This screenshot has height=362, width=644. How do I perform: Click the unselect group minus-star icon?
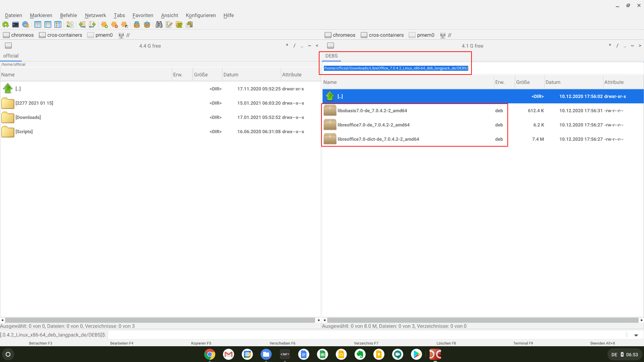coord(114,24)
